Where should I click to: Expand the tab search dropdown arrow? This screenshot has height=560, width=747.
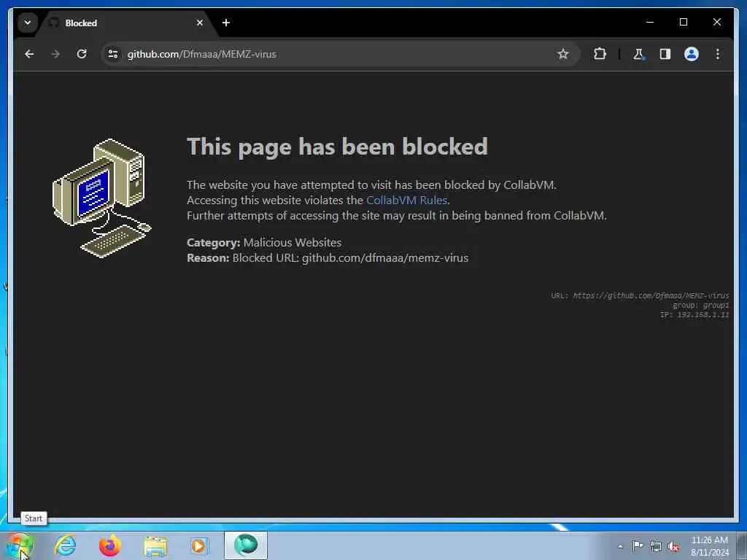(28, 23)
